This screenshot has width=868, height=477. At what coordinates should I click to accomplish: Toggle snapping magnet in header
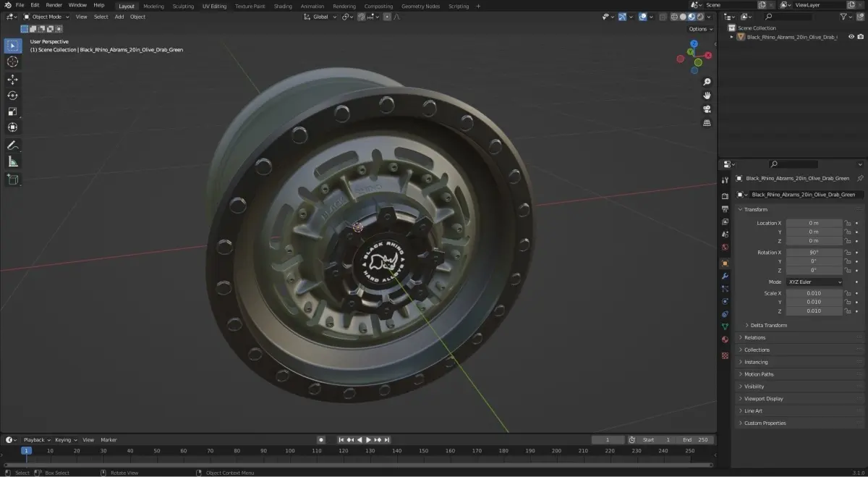362,17
